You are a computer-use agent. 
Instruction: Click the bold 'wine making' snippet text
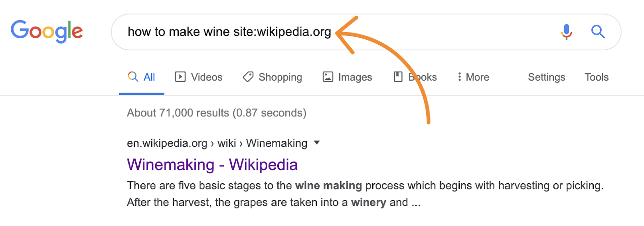(x=328, y=185)
